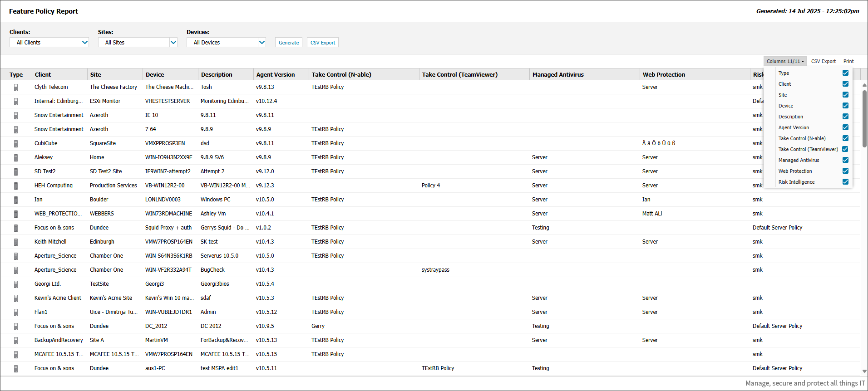This screenshot has width=868, height=391.
Task: Sort by Agent Version column header
Action: (x=281, y=74)
